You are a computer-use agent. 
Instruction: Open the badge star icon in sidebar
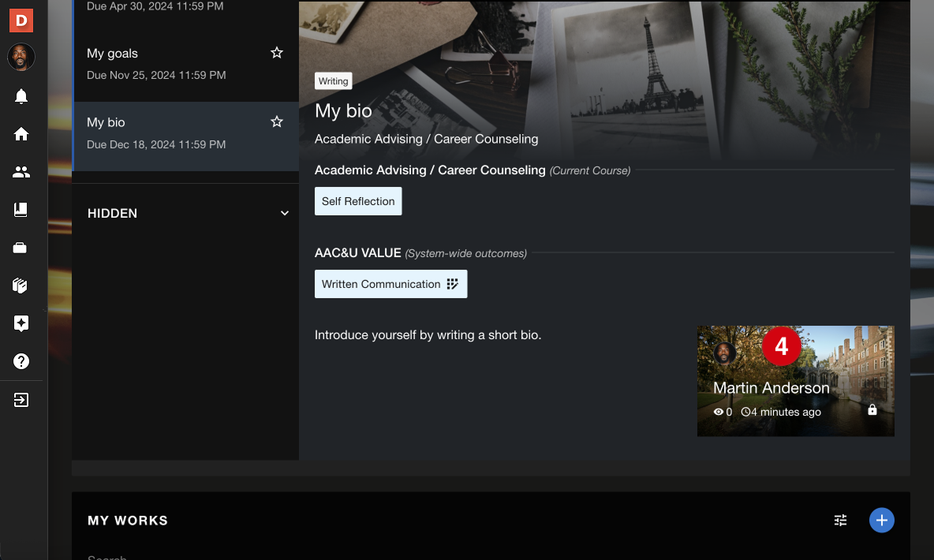click(x=21, y=323)
